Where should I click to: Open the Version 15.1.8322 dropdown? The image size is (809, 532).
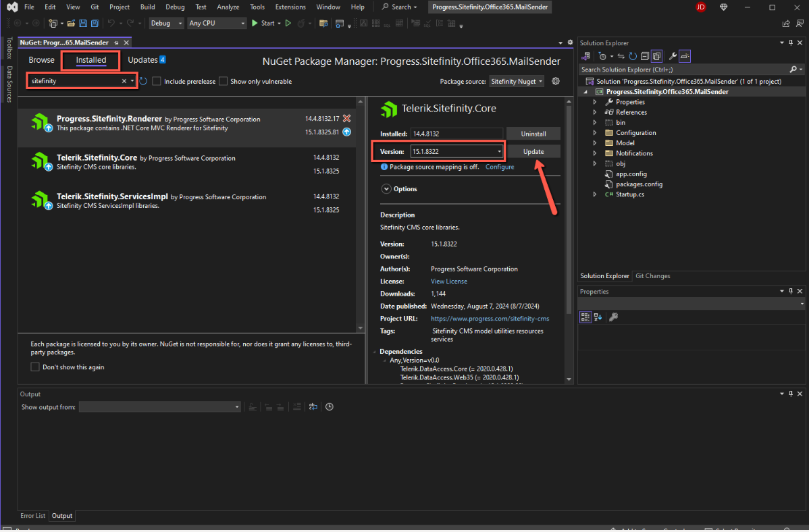(456, 152)
